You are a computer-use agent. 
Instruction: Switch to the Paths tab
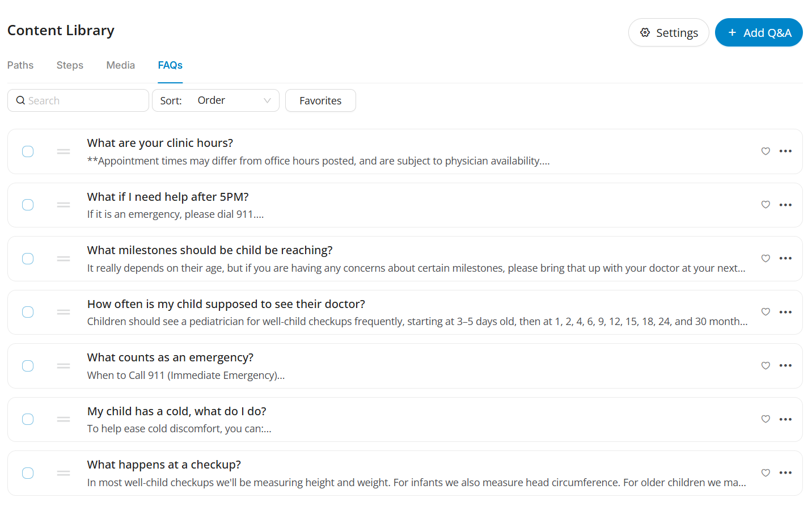(20, 65)
